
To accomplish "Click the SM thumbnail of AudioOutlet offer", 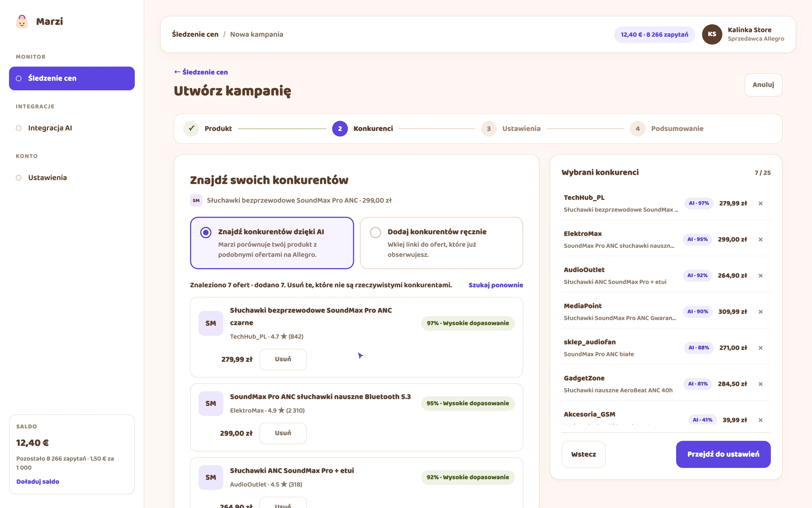I will pyautogui.click(x=211, y=478).
